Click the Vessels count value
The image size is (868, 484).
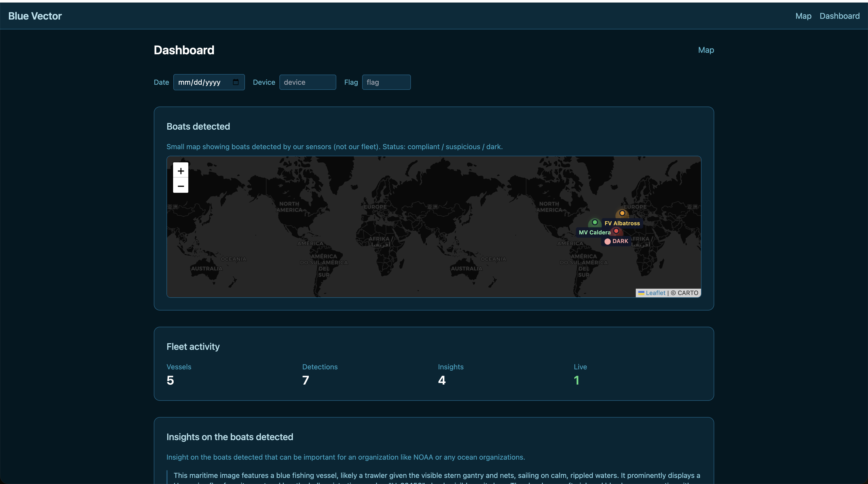pos(170,380)
